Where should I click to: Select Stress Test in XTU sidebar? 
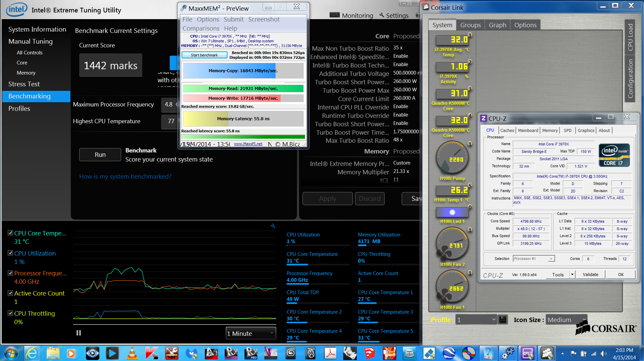24,84
